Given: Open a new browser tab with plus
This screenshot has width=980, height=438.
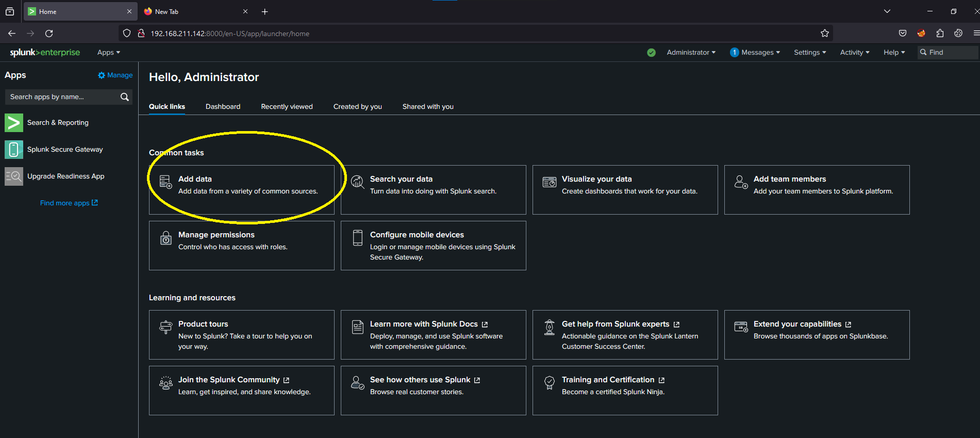Looking at the screenshot, I should tap(264, 11).
